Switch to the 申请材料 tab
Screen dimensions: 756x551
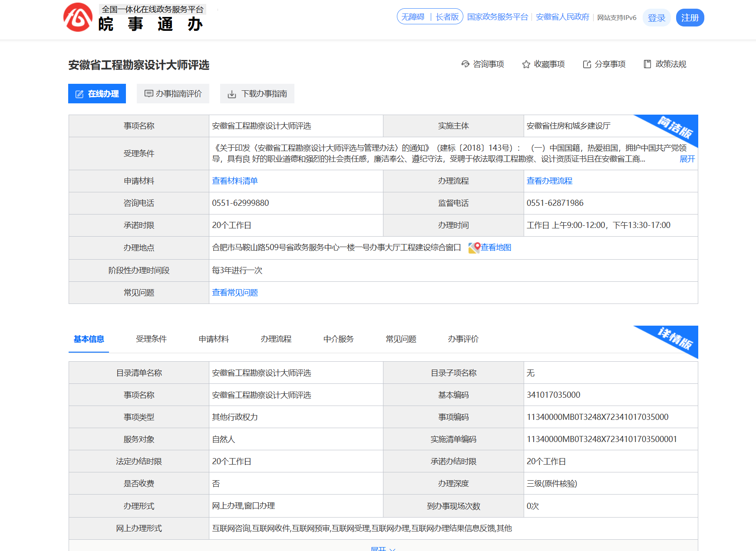tap(214, 339)
